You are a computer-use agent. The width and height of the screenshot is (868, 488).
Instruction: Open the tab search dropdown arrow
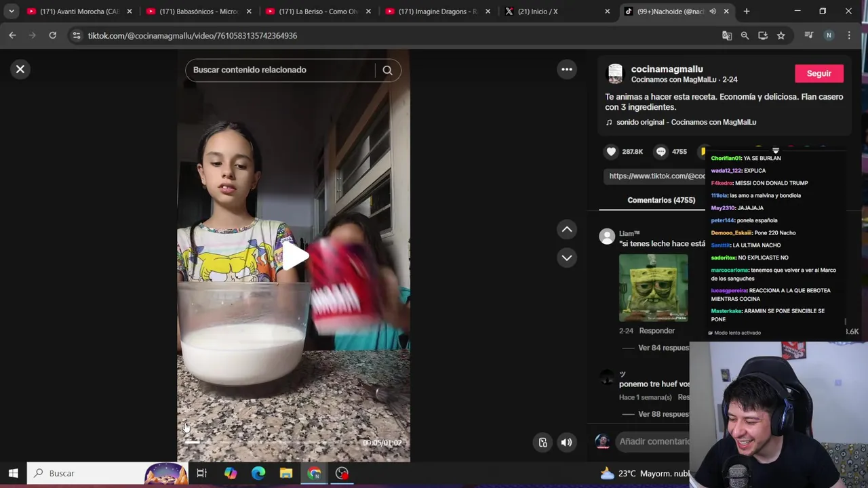12,12
